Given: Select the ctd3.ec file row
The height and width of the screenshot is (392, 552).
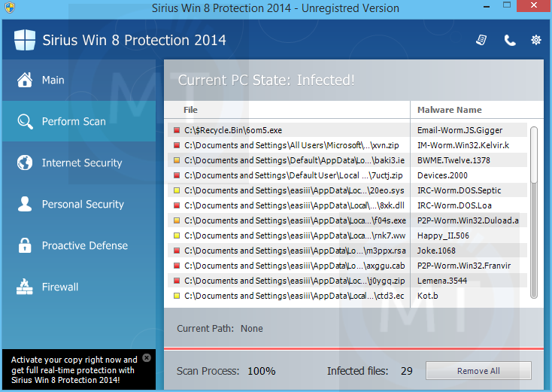Looking at the screenshot, I should point(347,296).
